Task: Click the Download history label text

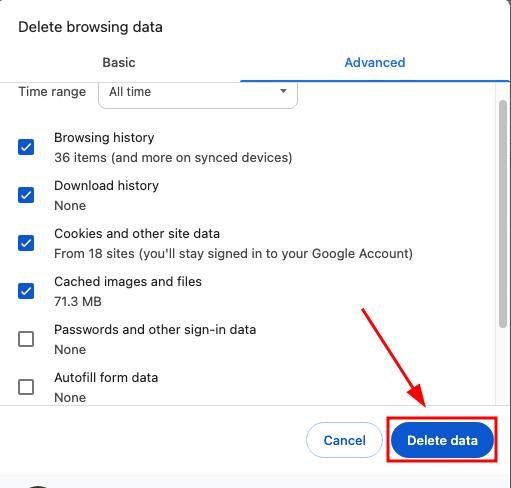Action: tap(107, 185)
